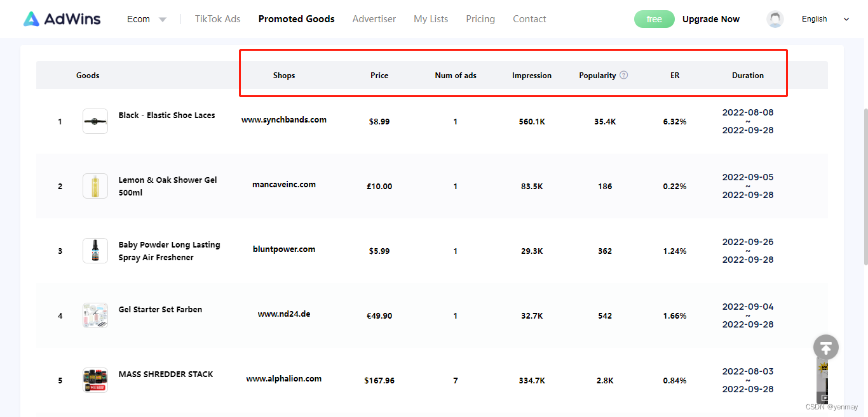Viewport: 868px width, 417px height.
Task: Open the Contact page
Action: tap(529, 19)
